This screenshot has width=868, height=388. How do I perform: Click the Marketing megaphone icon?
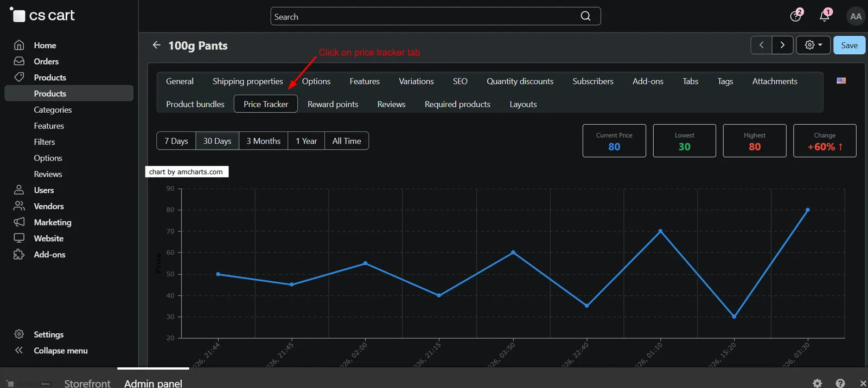point(19,222)
